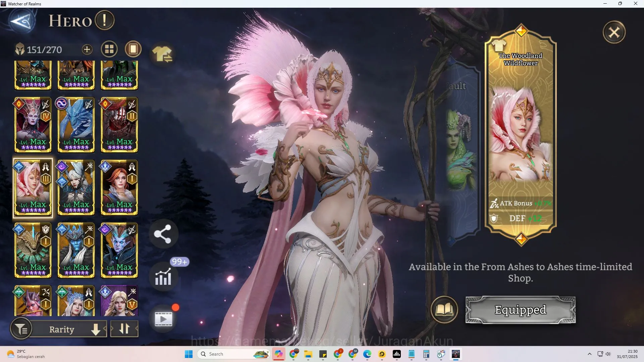Play the hero video preview
Image resolution: width=644 pixels, height=362 pixels.
163,318
